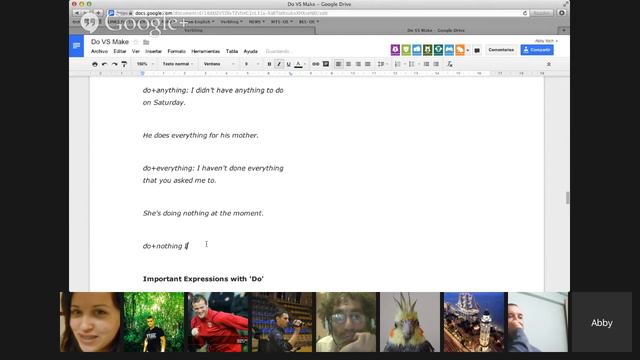
Task: Click the blue Compartir button
Action: 537,50
